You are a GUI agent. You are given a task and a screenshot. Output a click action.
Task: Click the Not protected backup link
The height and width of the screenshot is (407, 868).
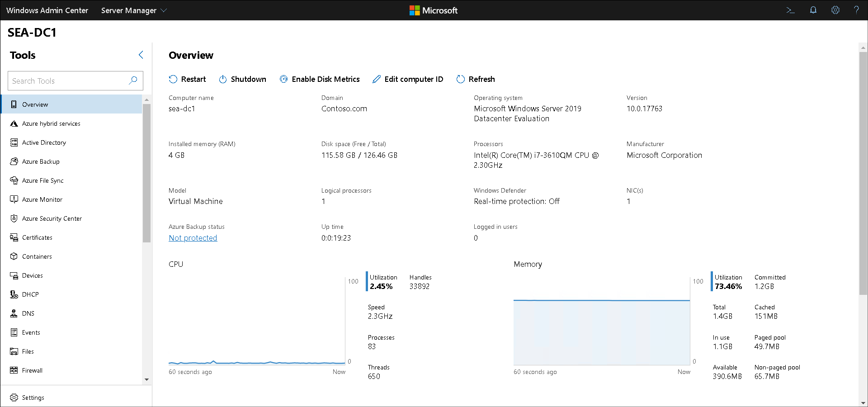[x=193, y=237]
